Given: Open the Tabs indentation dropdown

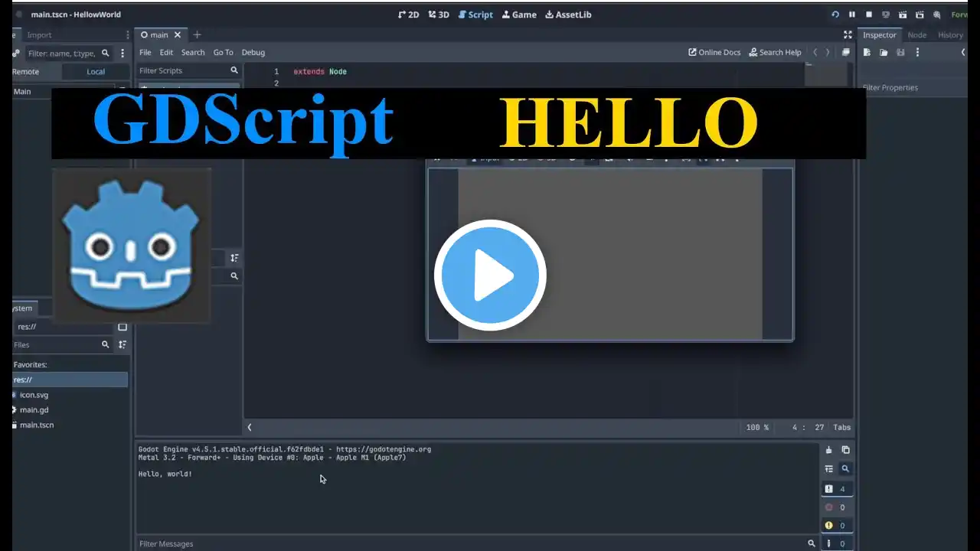Looking at the screenshot, I should coord(842,427).
